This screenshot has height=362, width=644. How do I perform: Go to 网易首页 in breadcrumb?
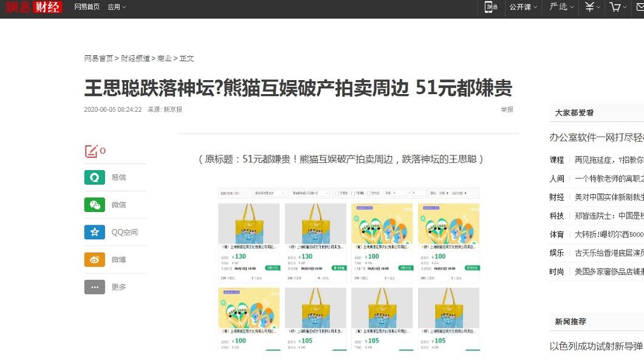[x=98, y=58]
